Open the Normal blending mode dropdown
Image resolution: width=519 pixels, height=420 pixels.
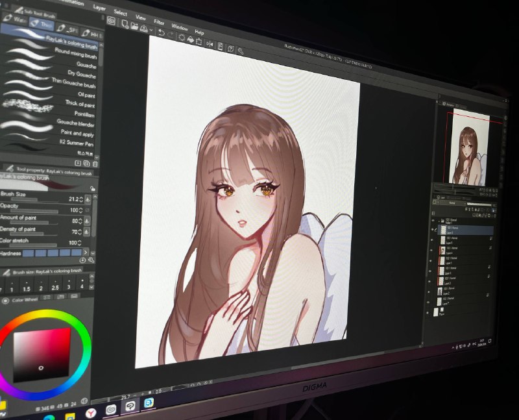pyautogui.click(x=452, y=203)
